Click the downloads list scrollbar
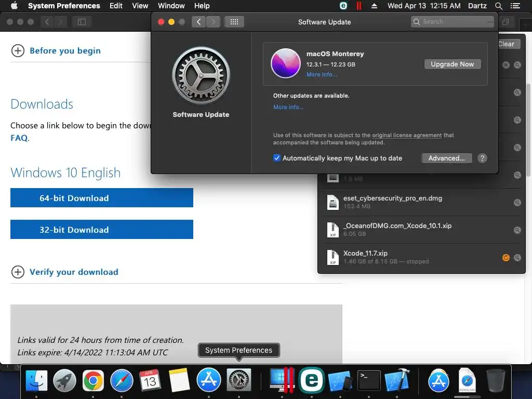Screen dimensions: 532x399 (x=528, y=129)
